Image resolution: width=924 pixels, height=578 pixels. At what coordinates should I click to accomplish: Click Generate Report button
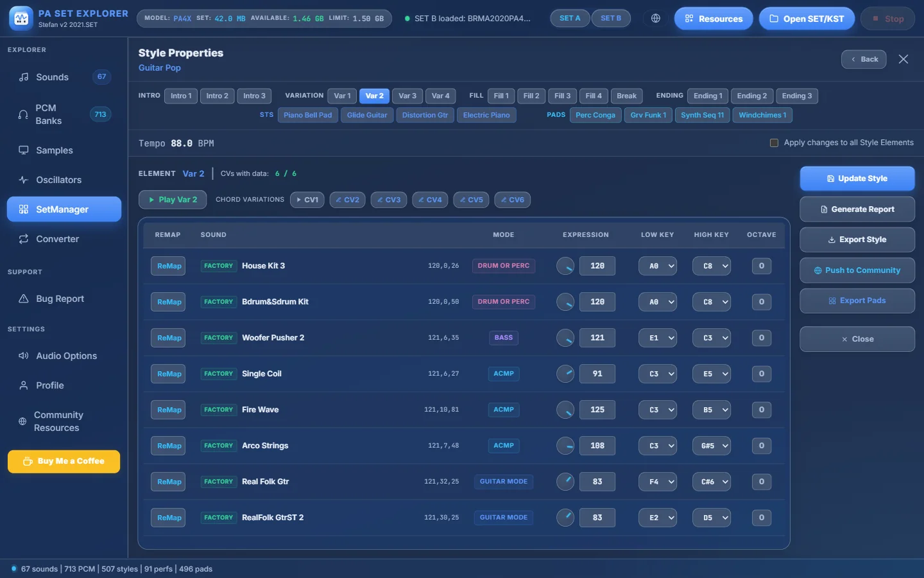pos(857,209)
